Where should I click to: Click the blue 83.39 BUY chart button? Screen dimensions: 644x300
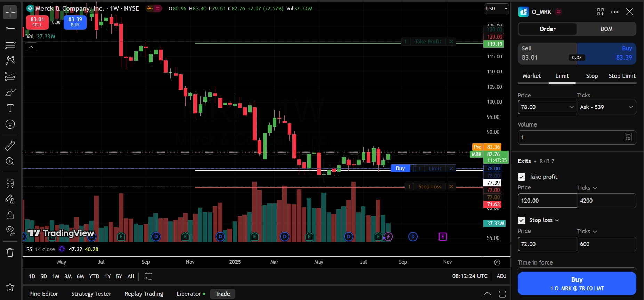pyautogui.click(x=75, y=22)
